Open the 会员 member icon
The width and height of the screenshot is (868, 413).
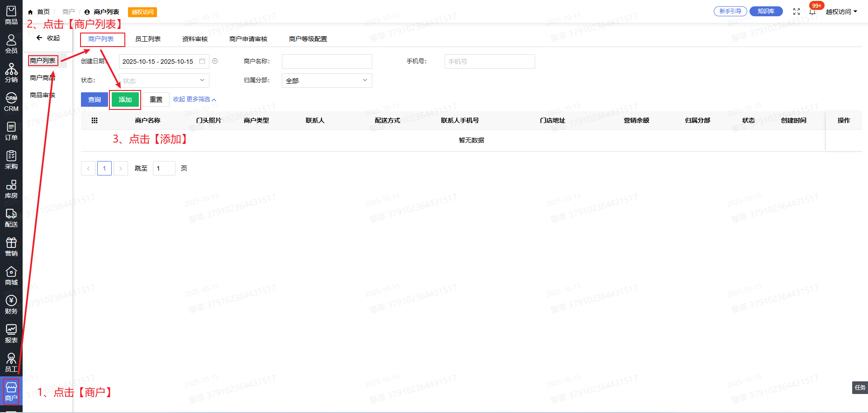point(11,44)
